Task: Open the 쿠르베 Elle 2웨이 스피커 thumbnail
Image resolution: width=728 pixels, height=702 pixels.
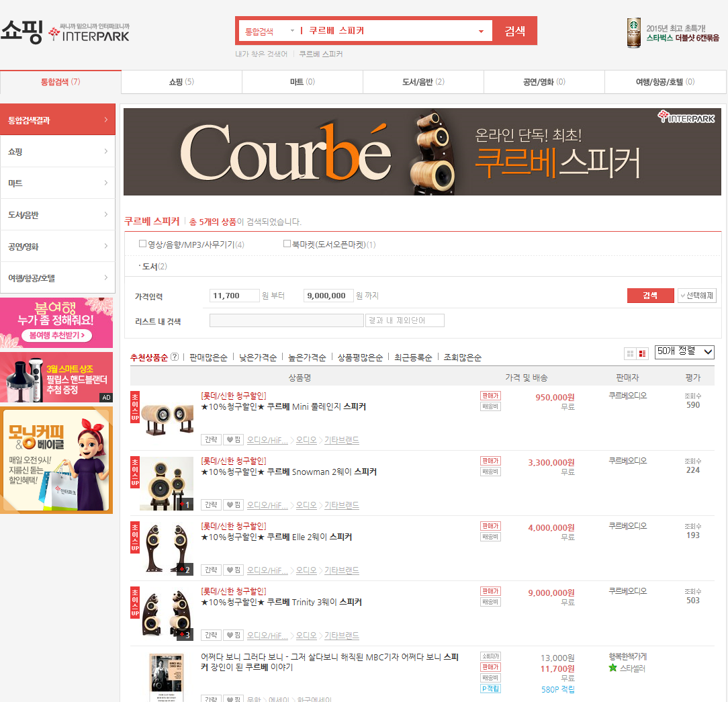Action: (x=167, y=548)
